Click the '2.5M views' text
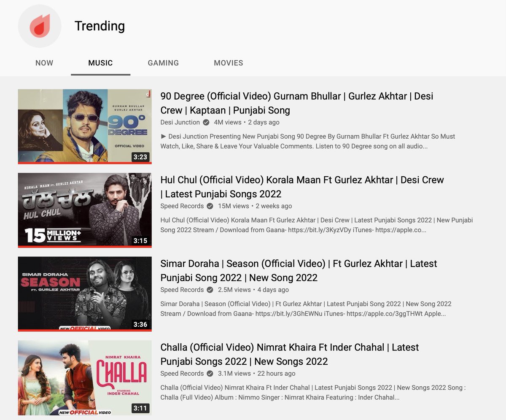506x420 pixels. 234,290
